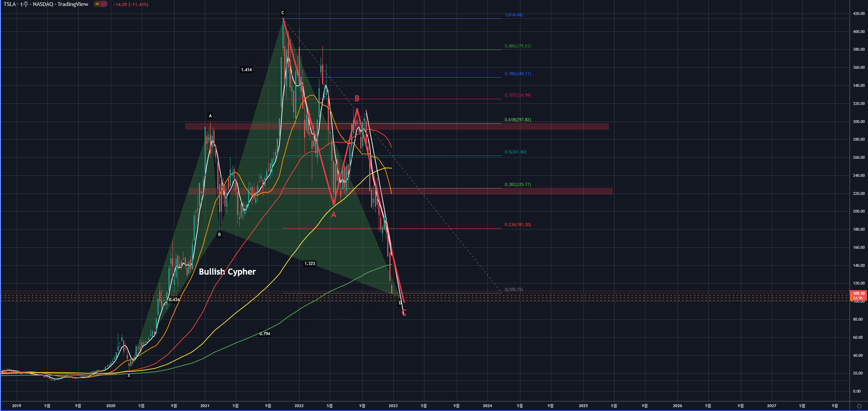Click the orange sun market-status icon

click(97, 4)
